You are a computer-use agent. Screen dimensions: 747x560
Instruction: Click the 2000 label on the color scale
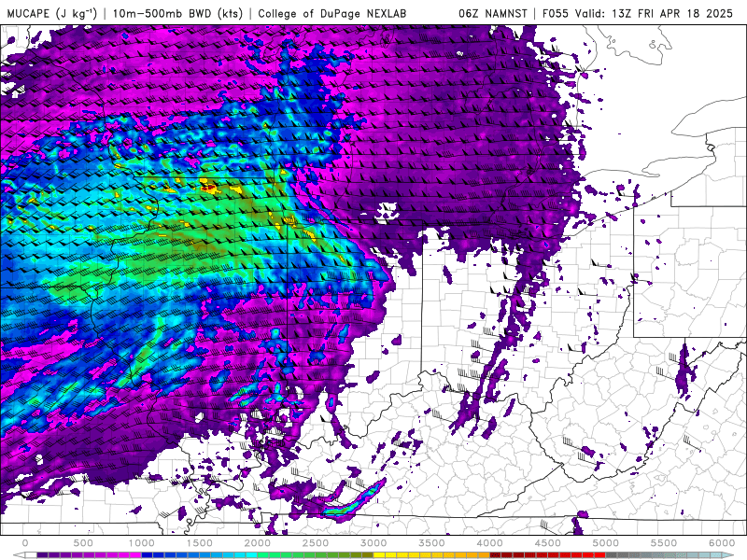click(258, 543)
